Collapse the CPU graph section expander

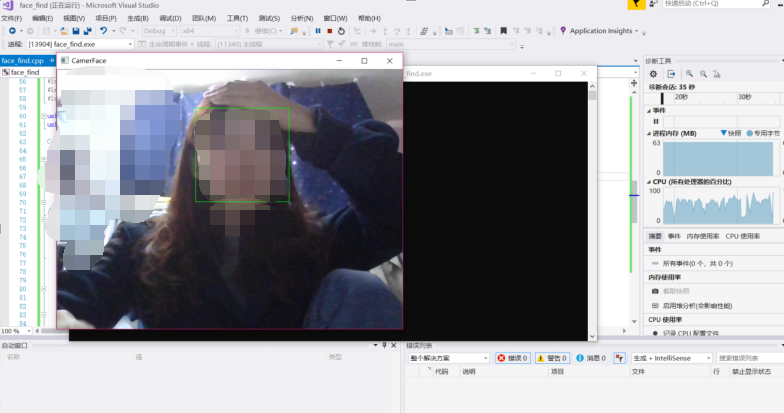click(650, 182)
